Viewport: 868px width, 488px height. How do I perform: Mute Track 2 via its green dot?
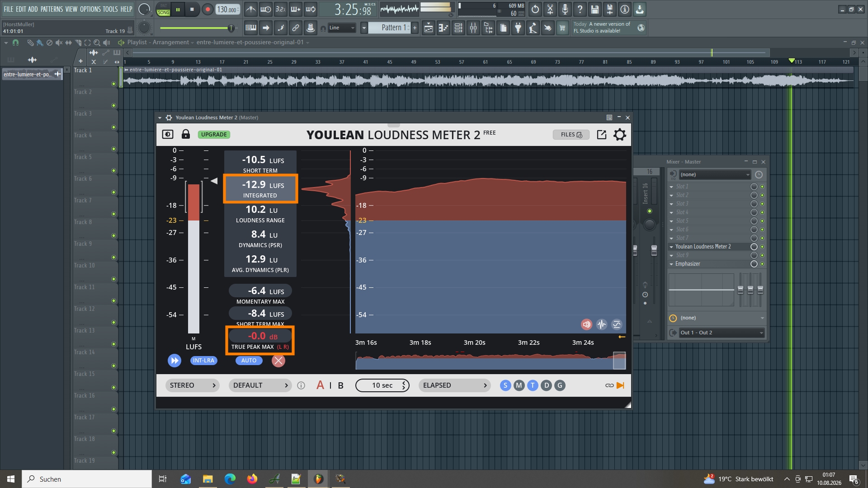coord(113,105)
